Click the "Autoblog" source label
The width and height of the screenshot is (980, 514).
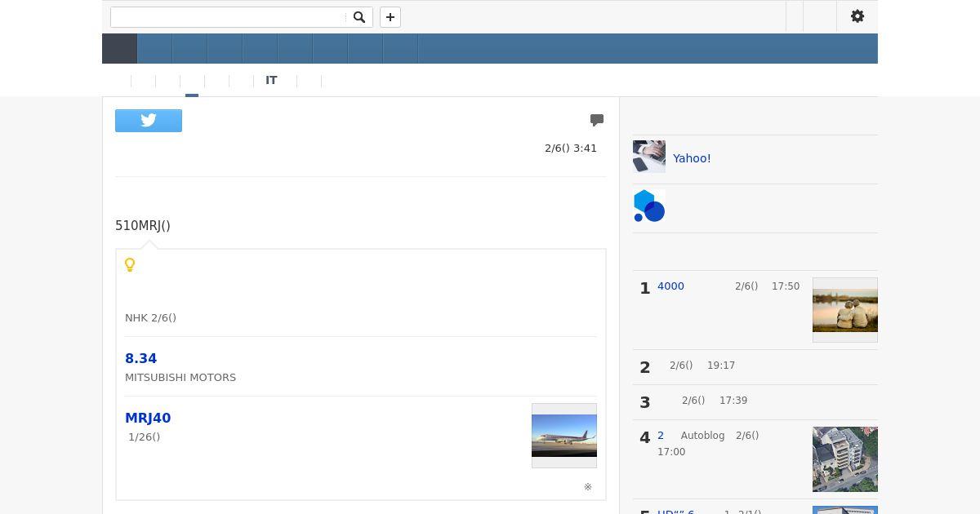point(703,436)
